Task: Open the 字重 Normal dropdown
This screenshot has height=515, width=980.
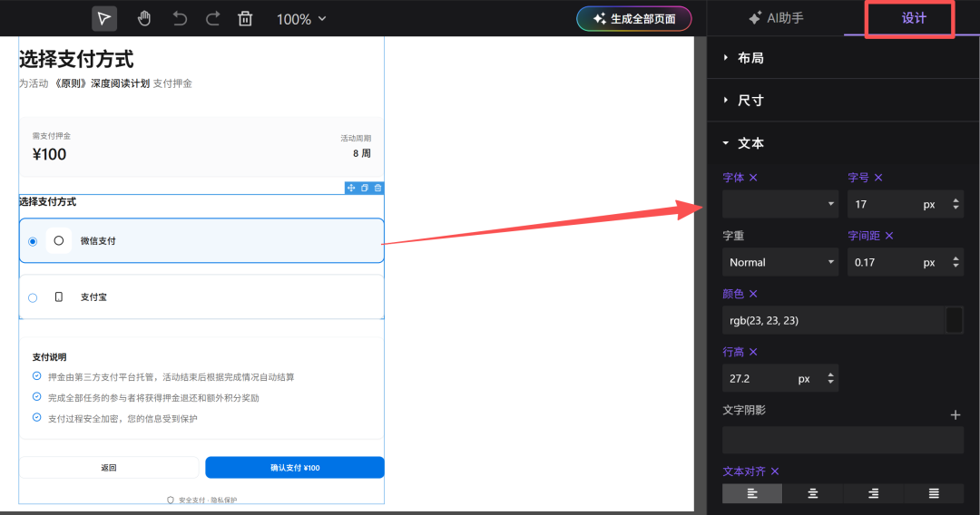Action: click(x=780, y=262)
